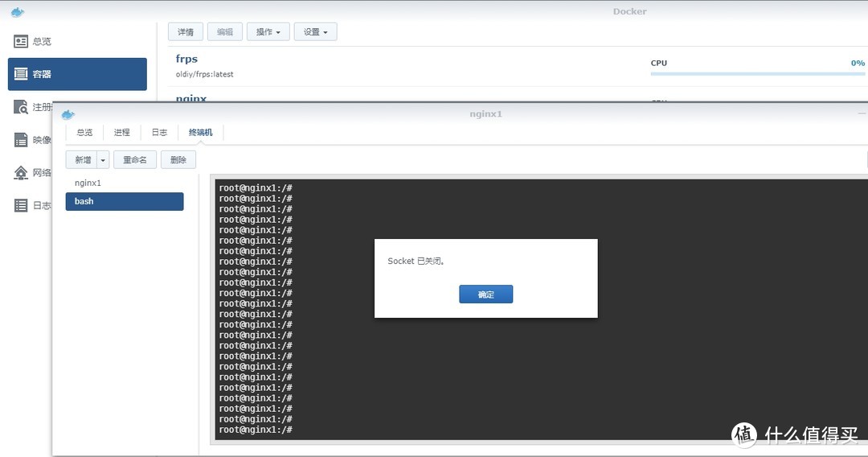The image size is (868, 457).
Task: Select the 容器 container sidebar item
Action: coord(77,74)
